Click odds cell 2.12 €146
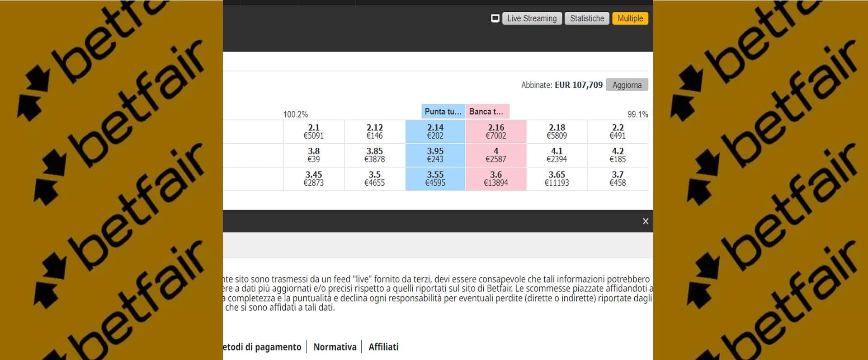The image size is (868, 360). (x=375, y=131)
